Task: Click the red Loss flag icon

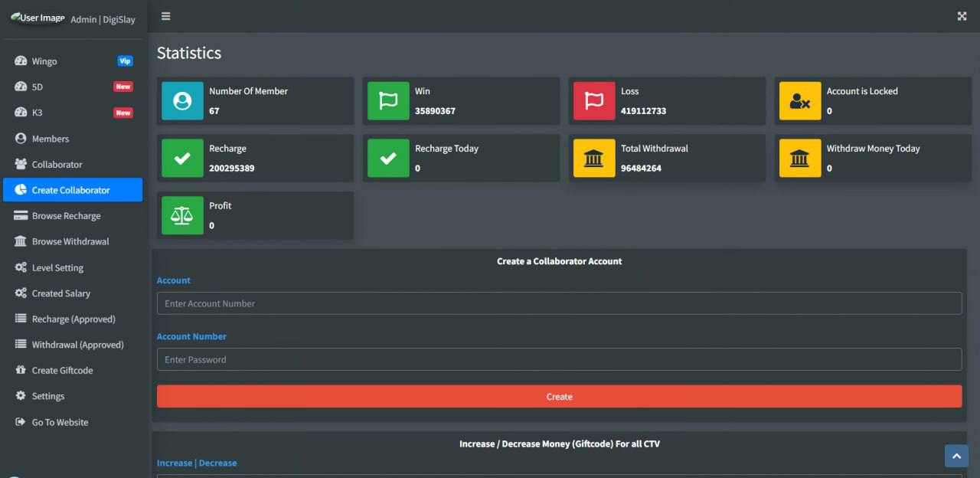Action: (x=594, y=101)
